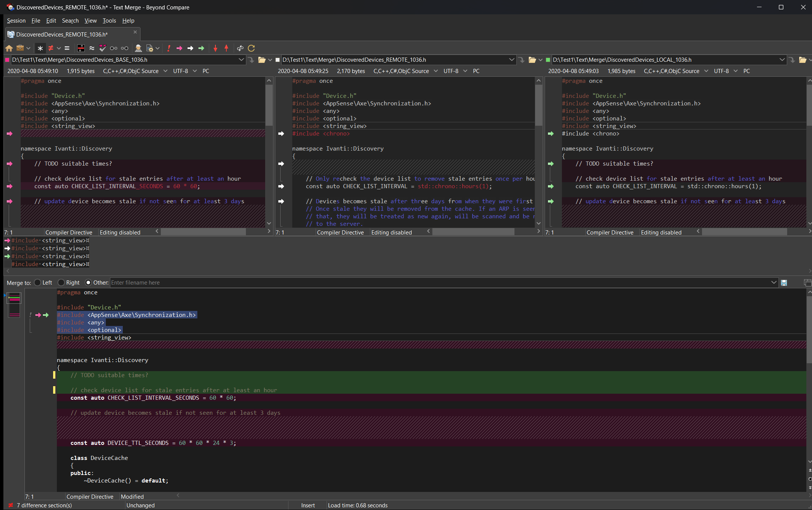The image size is (812, 510).
Task: Click green color square beside LOCAL path
Action: pyautogui.click(x=548, y=60)
